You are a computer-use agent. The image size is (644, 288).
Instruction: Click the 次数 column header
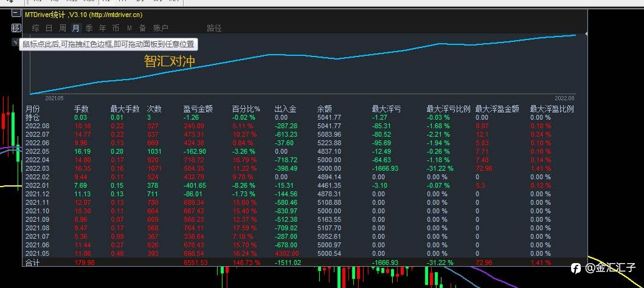click(x=154, y=109)
